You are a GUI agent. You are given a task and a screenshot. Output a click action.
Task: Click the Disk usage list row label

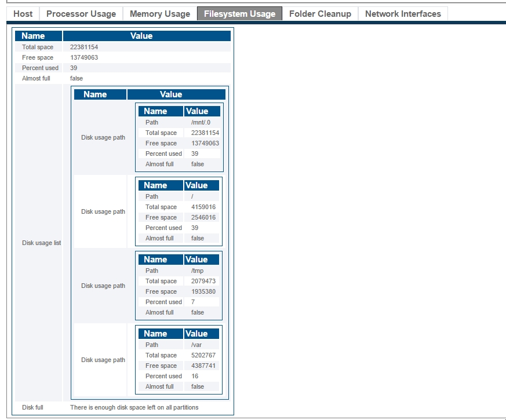[x=41, y=243]
